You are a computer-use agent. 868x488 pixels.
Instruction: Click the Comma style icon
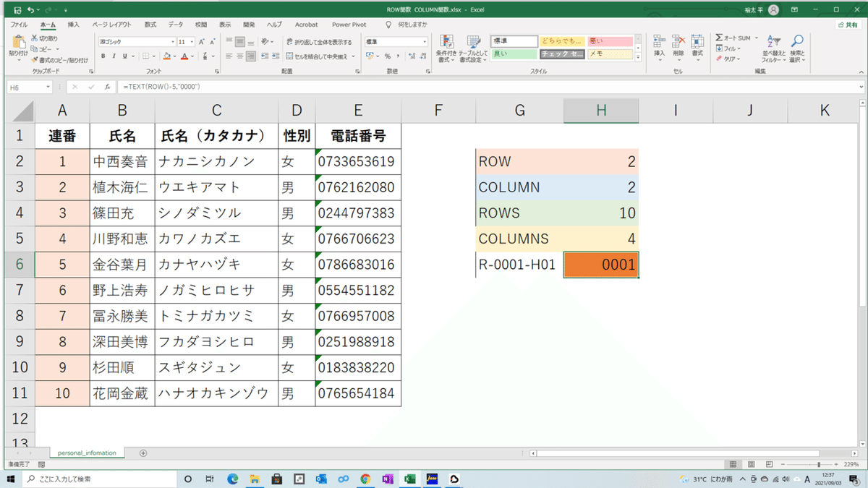coord(398,56)
